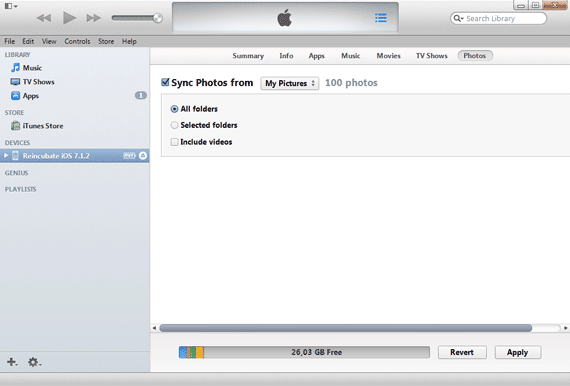Click the iPhone device icon in sidebar
570x386 pixels.
click(x=15, y=156)
